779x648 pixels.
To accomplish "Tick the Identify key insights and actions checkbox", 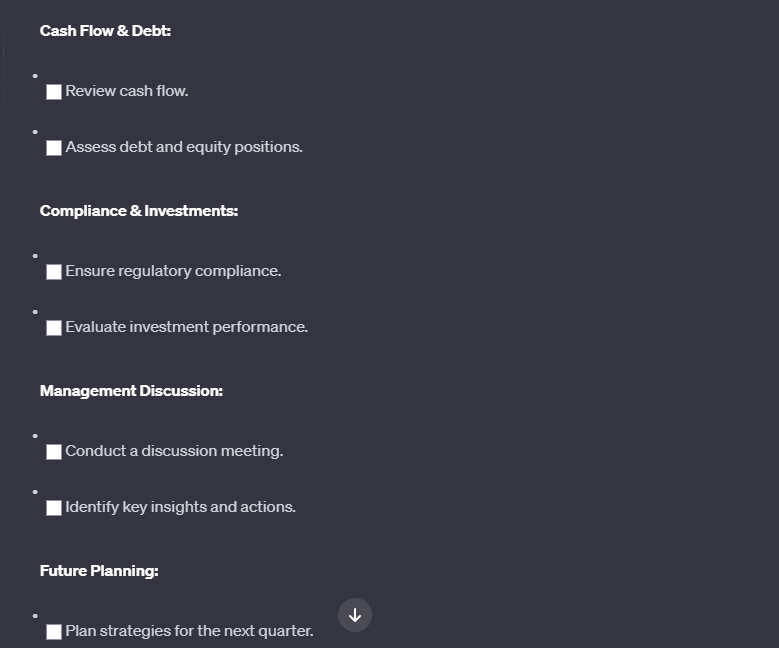I will [x=54, y=508].
